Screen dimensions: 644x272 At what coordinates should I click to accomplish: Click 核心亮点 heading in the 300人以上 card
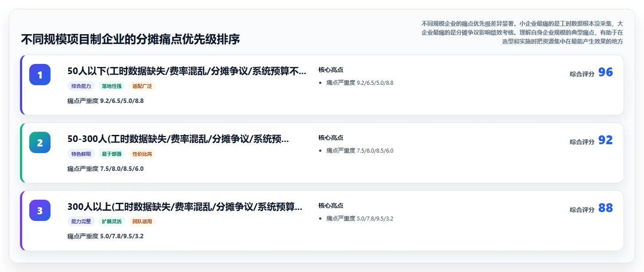pyautogui.click(x=331, y=205)
